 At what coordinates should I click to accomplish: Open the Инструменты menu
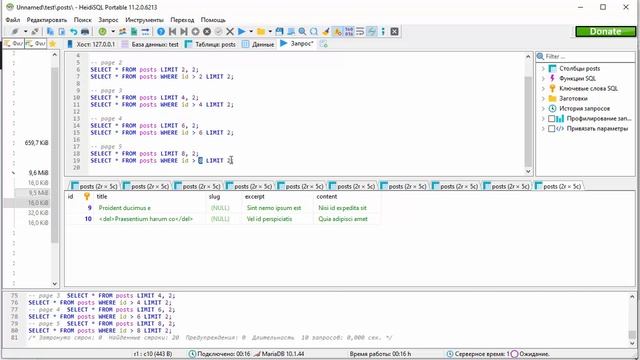coord(144,20)
